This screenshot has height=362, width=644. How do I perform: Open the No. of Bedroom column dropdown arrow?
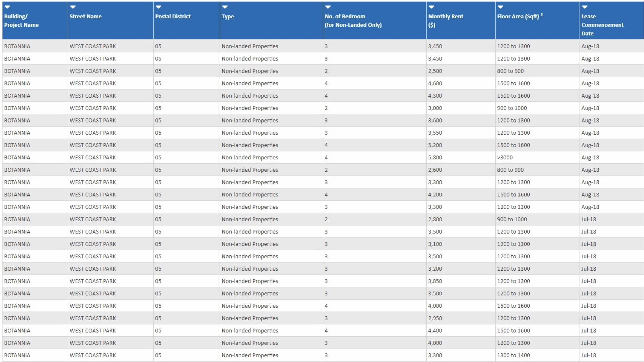pyautogui.click(x=328, y=7)
